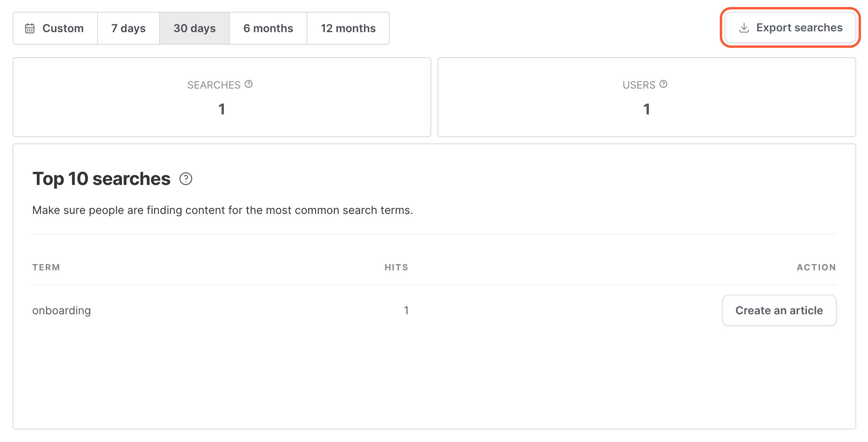
Task: Switch to the 7 days range
Action: pos(129,28)
